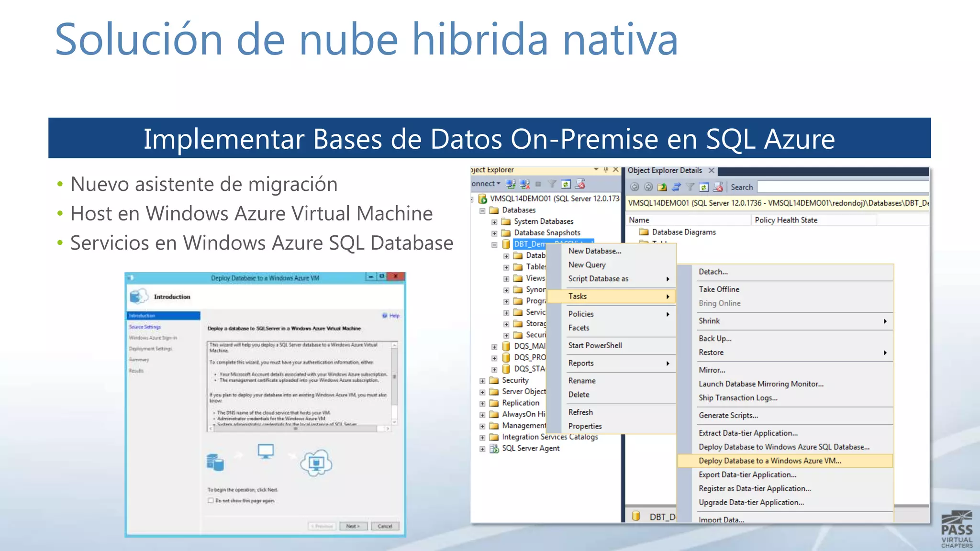This screenshot has width=980, height=551.
Task: Click the DBT_D database icon in bottom status area
Action: point(636,516)
